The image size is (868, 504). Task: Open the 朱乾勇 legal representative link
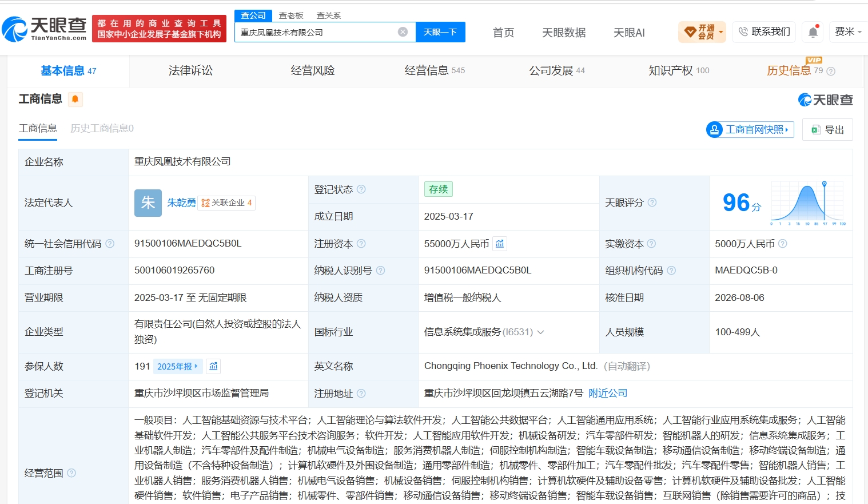click(181, 203)
